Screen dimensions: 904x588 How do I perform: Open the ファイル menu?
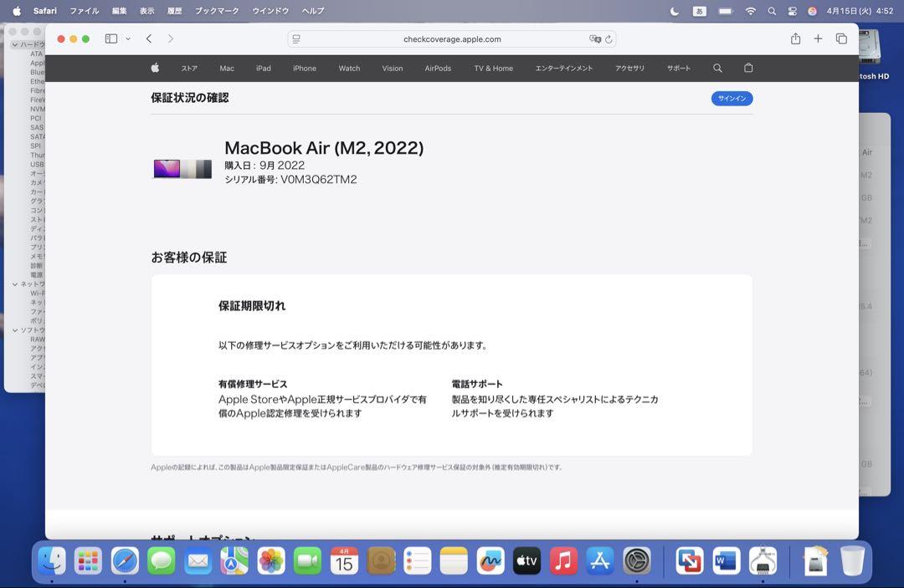pyautogui.click(x=85, y=11)
